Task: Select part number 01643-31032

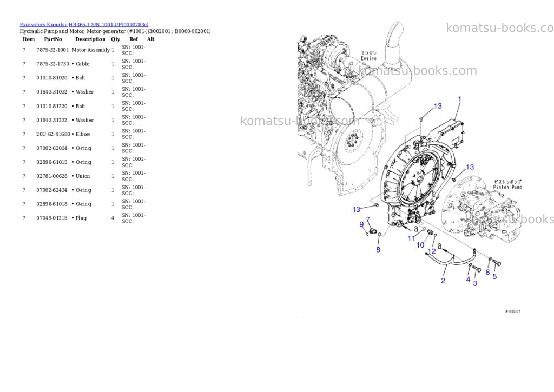Action: (51, 92)
